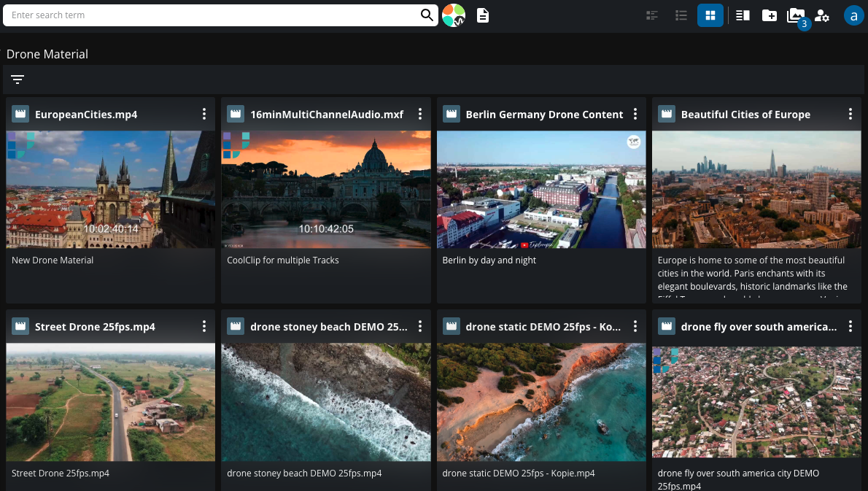Open the image collection icon with badge 3
Screen dimensions: 868x491
click(x=796, y=15)
